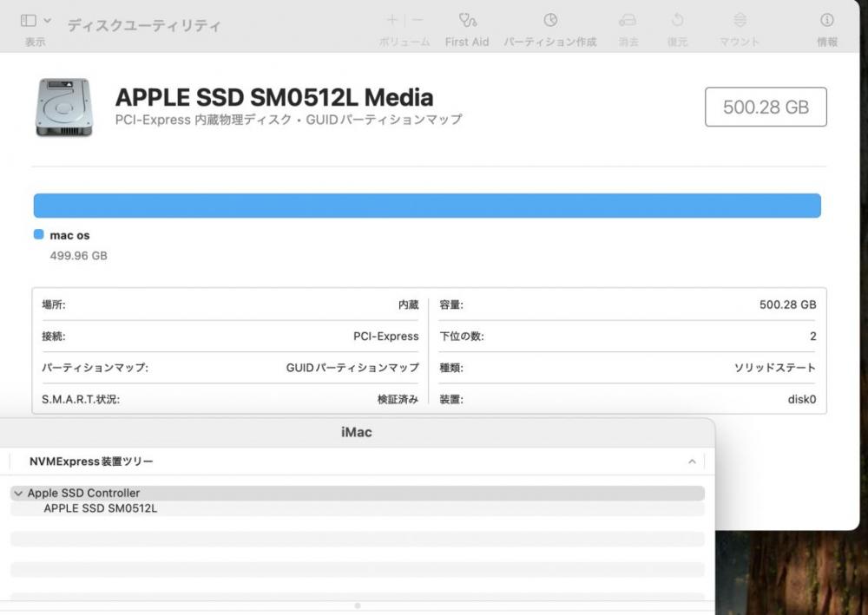
Task: Select the GUID partition map value text
Action: coord(352,368)
